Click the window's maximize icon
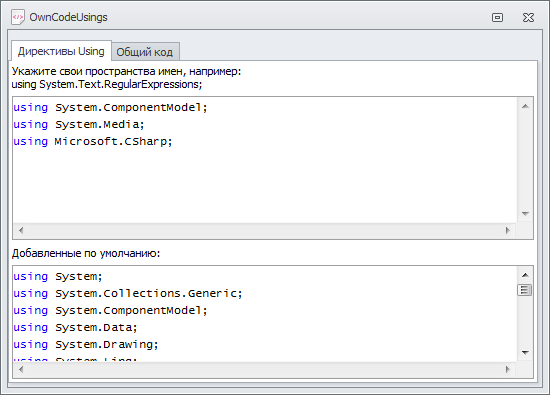Viewport: 550px width, 395px height. pos(497,18)
